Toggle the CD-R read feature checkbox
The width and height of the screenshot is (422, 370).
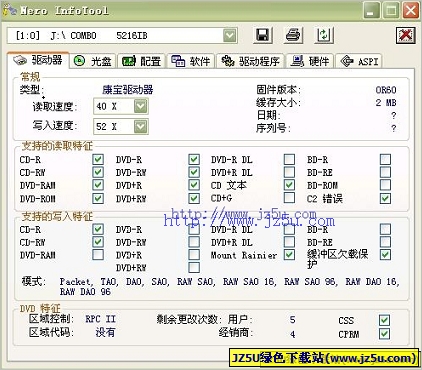[98, 159]
